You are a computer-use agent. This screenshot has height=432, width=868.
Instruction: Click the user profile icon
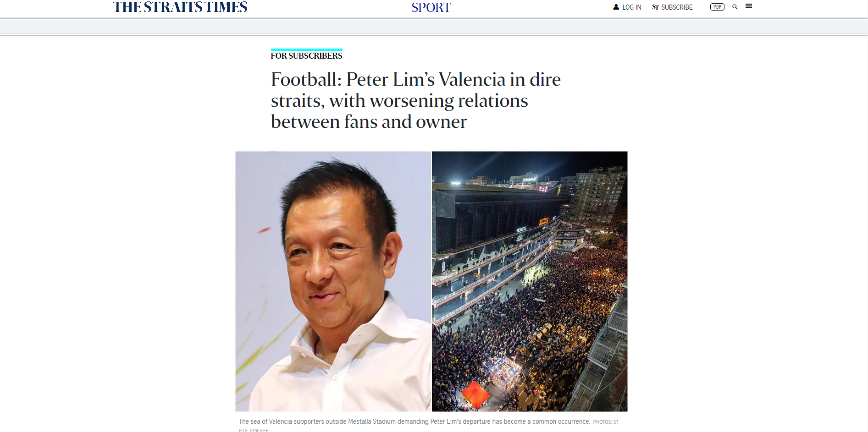point(616,7)
